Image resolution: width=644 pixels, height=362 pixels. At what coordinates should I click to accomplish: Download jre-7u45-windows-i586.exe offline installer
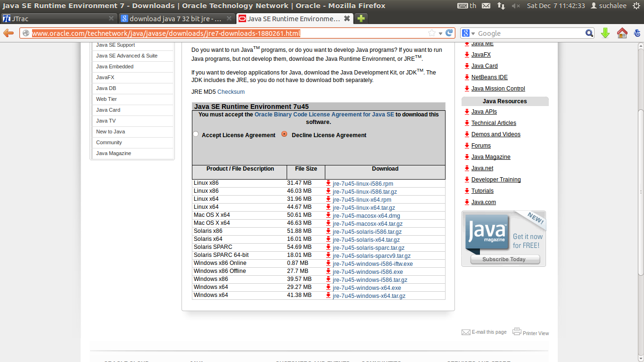click(368, 272)
